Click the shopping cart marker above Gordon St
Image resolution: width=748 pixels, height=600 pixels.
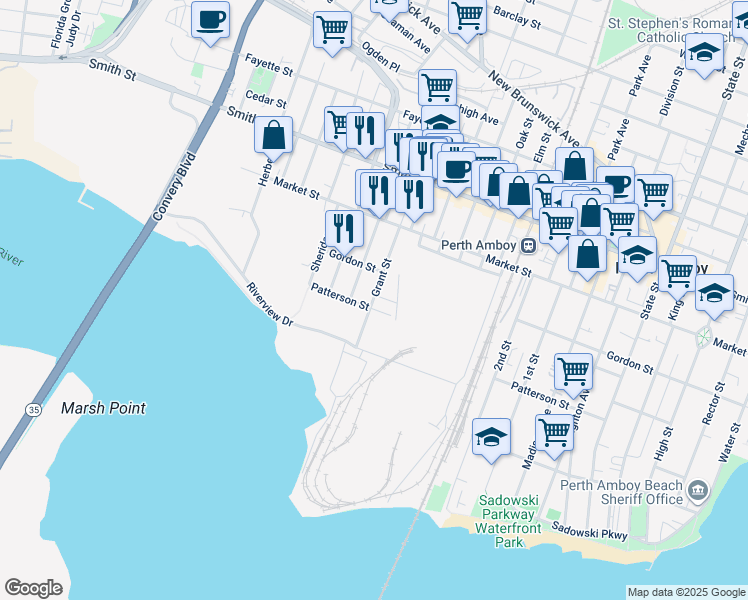point(574,372)
